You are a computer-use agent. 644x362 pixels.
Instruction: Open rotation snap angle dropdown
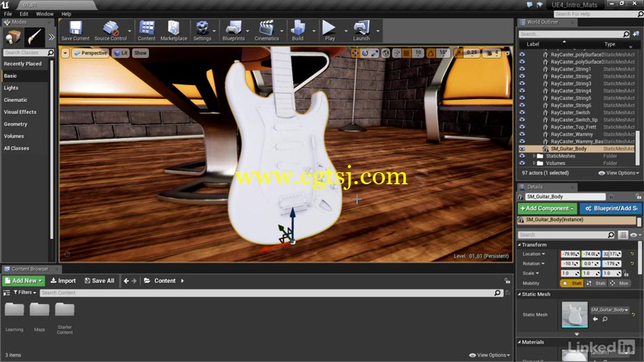[x=443, y=53]
